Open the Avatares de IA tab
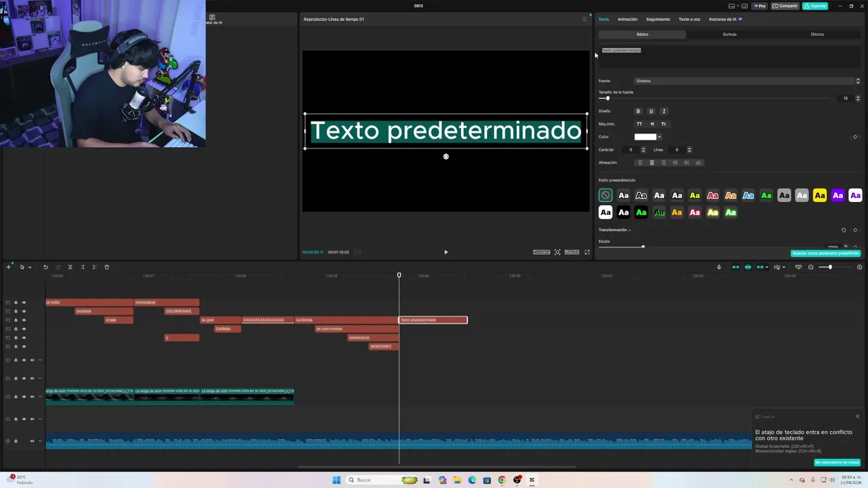868x488 pixels. (x=725, y=19)
